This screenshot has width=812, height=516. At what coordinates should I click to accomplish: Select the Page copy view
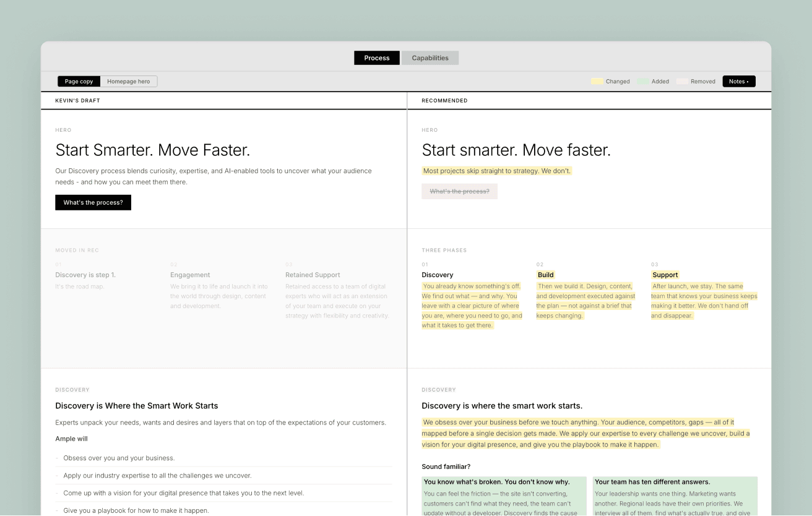[79, 82]
